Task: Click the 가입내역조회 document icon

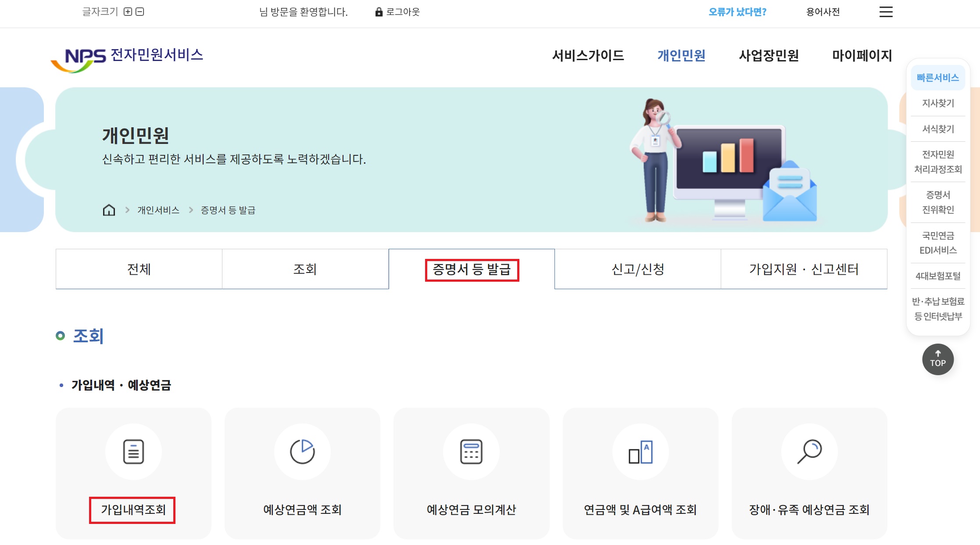Action: click(x=133, y=451)
